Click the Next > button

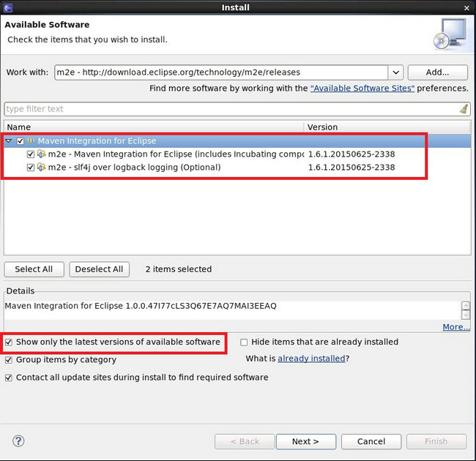tap(305, 441)
